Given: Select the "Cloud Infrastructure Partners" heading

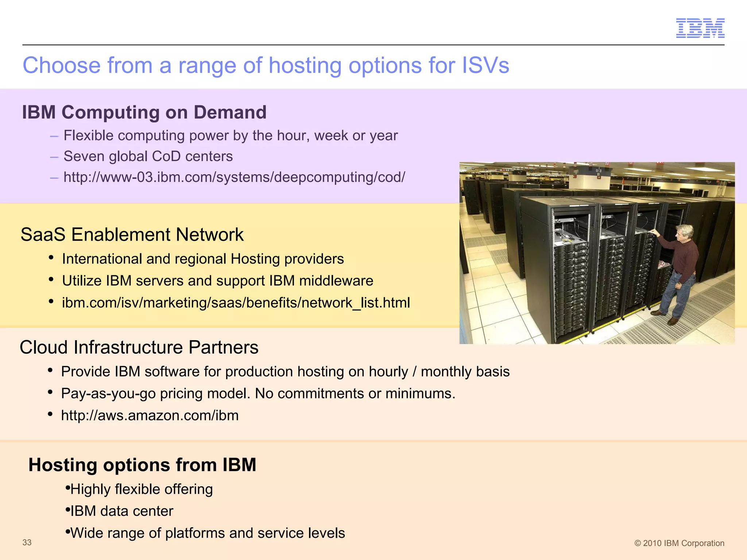Looking at the screenshot, I should 139,347.
